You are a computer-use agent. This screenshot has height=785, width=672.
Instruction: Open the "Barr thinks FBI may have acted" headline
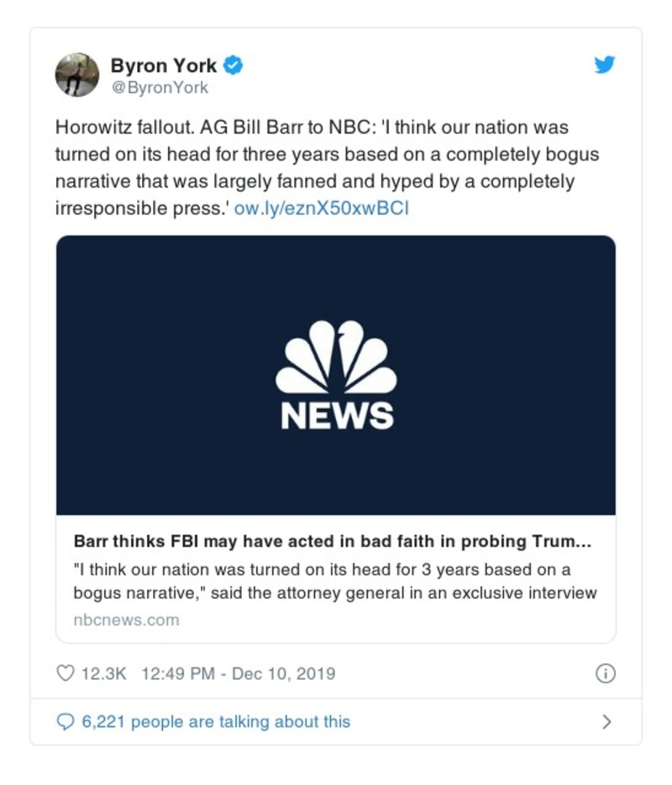332,541
